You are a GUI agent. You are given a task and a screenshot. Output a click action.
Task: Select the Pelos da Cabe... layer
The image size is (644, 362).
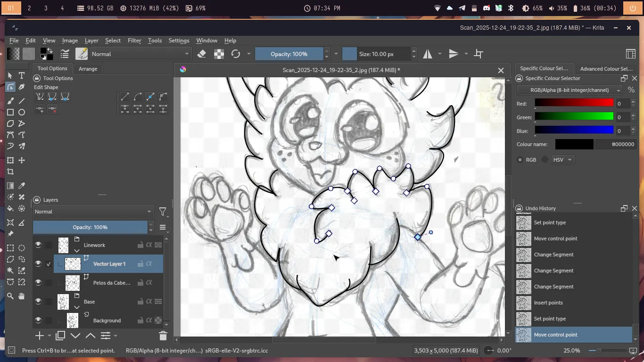(x=112, y=283)
